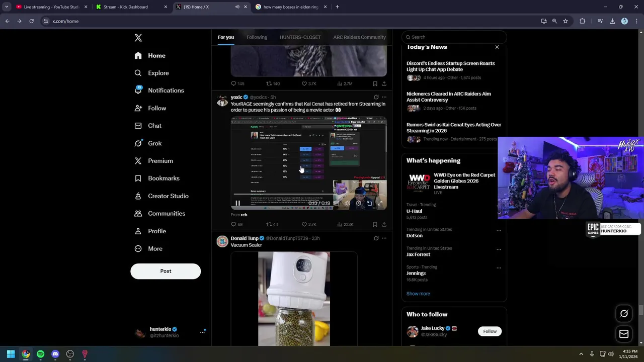Image resolution: width=644 pixels, height=362 pixels.
Task: Repost yoxic's post showing 44 reposts
Action: click(x=272, y=224)
